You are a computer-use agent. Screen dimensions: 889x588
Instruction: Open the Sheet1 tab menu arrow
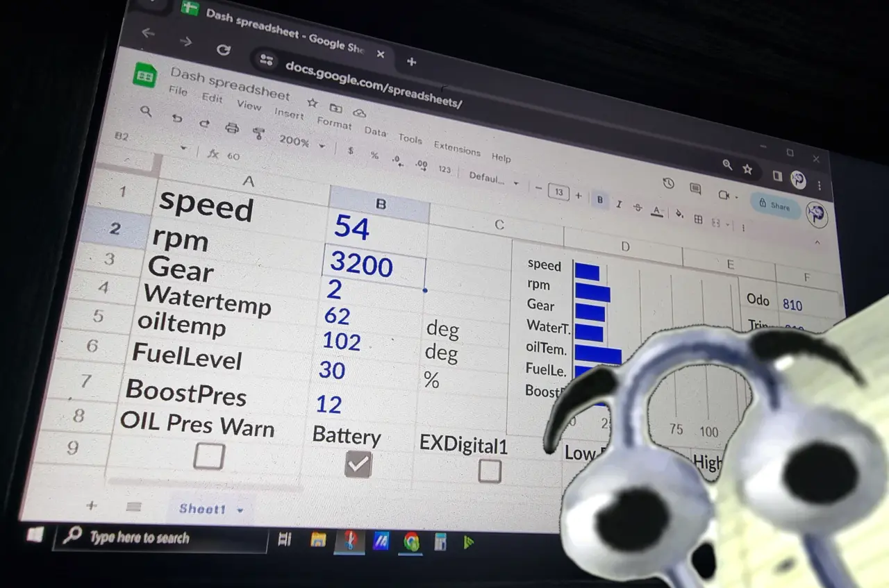coord(240,509)
